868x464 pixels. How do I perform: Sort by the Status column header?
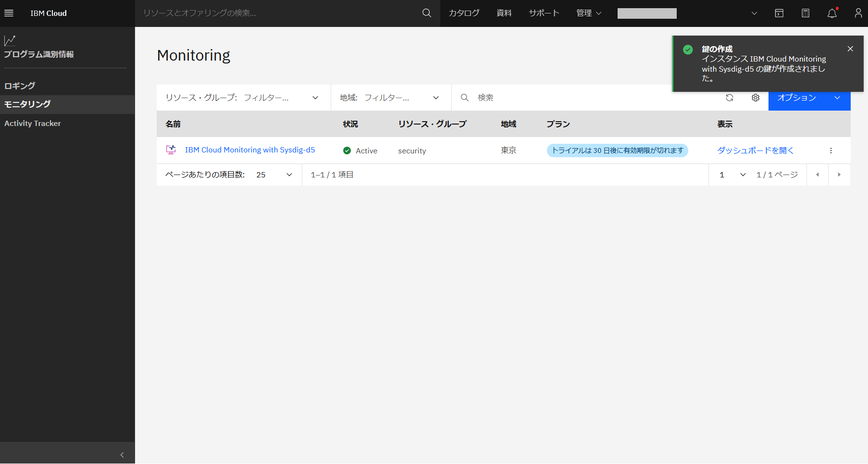(x=350, y=124)
